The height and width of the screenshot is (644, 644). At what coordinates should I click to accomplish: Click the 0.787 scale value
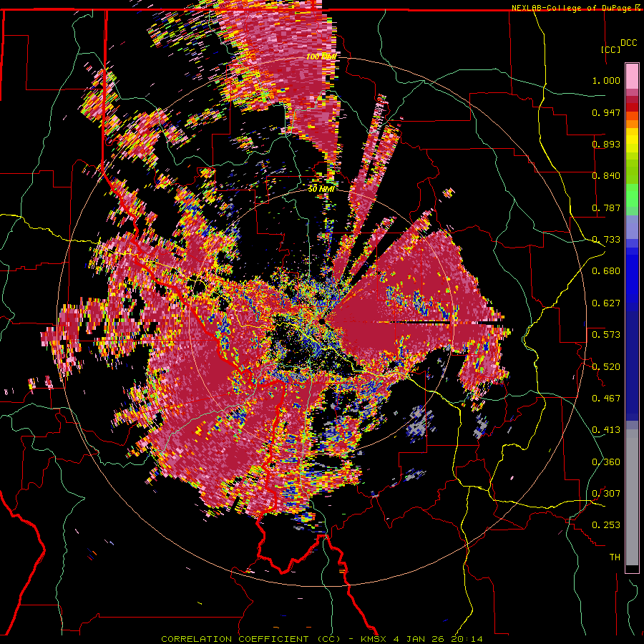click(606, 208)
